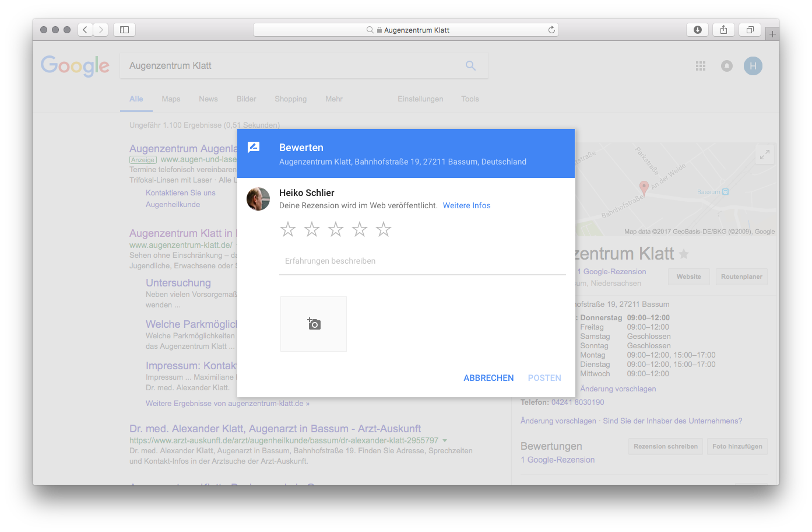Click the red map pin marker
812x532 pixels.
(644, 187)
